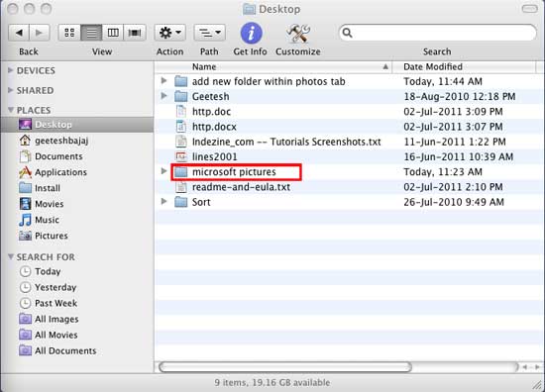Click the scroll left arrow

pyautogui.click(x=525, y=367)
